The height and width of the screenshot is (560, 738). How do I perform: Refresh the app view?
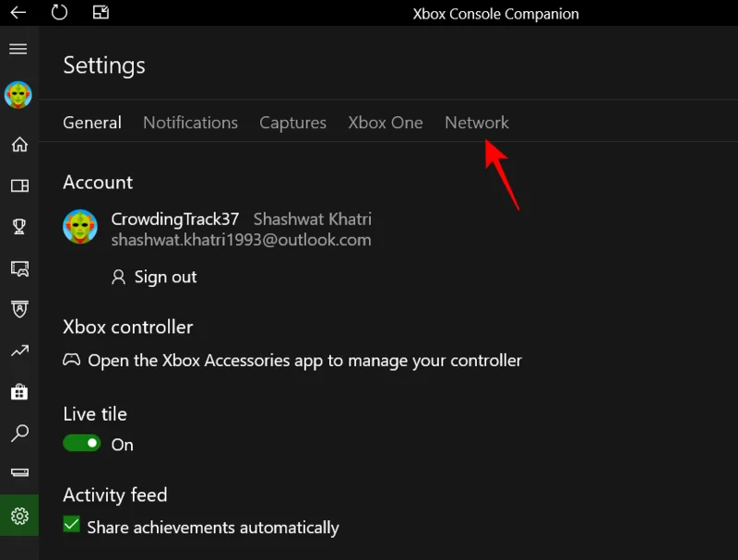[x=60, y=13]
